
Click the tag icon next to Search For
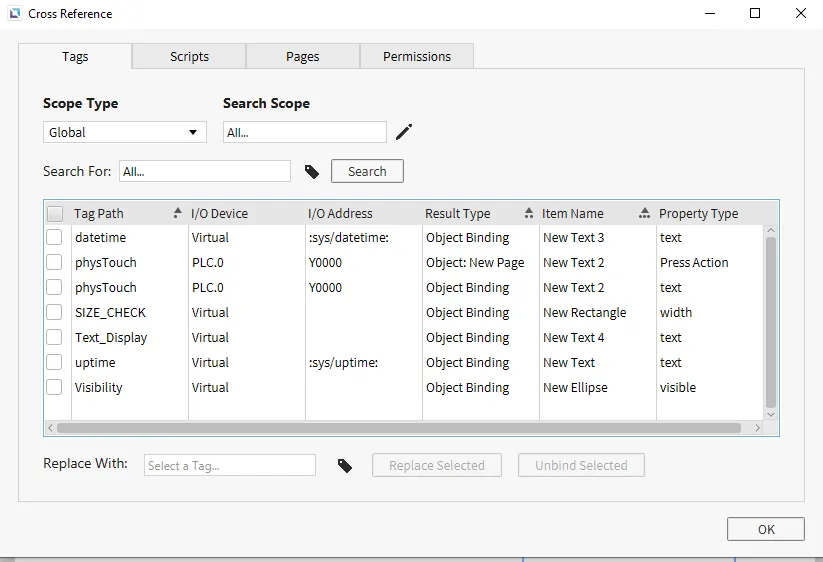click(312, 172)
